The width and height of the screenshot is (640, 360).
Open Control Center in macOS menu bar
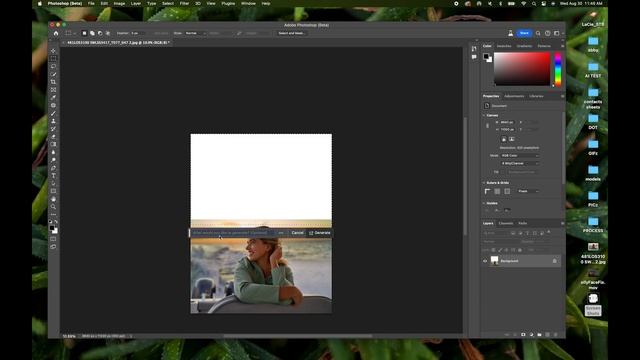coord(543,3)
